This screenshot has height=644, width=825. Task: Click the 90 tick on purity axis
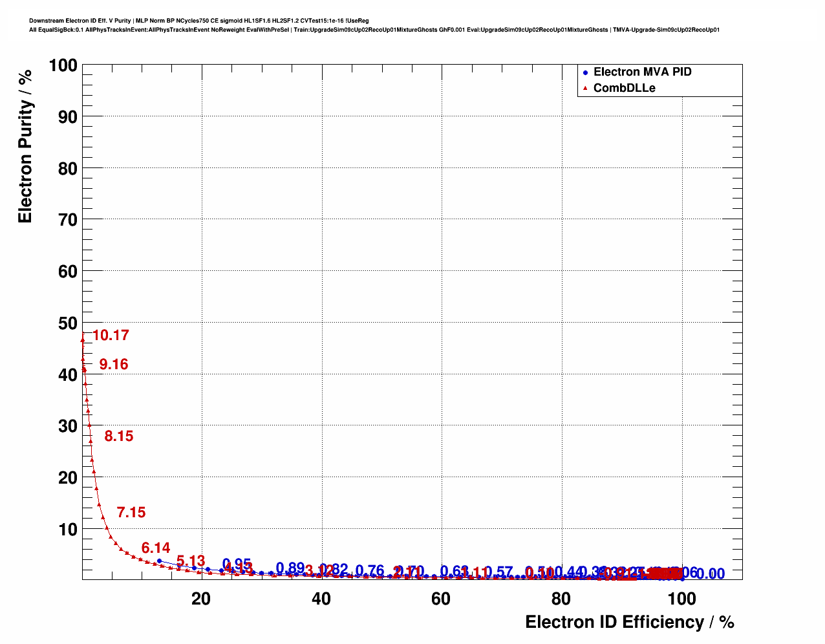68,117
